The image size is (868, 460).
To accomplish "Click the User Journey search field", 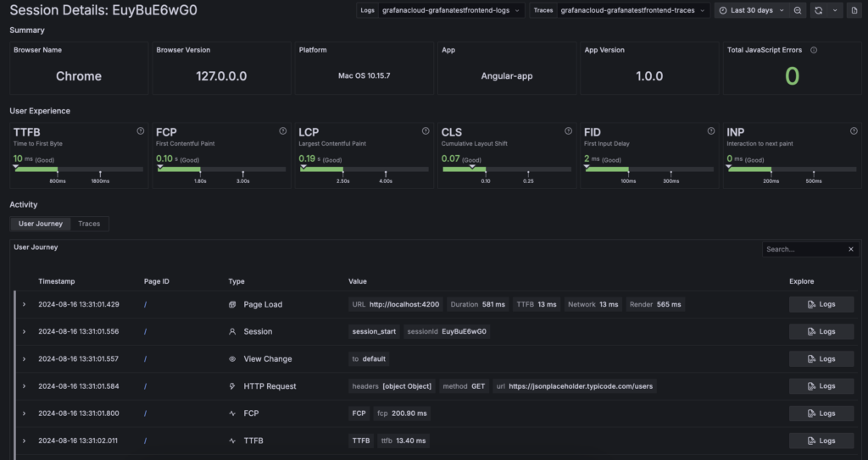I will pyautogui.click(x=804, y=249).
